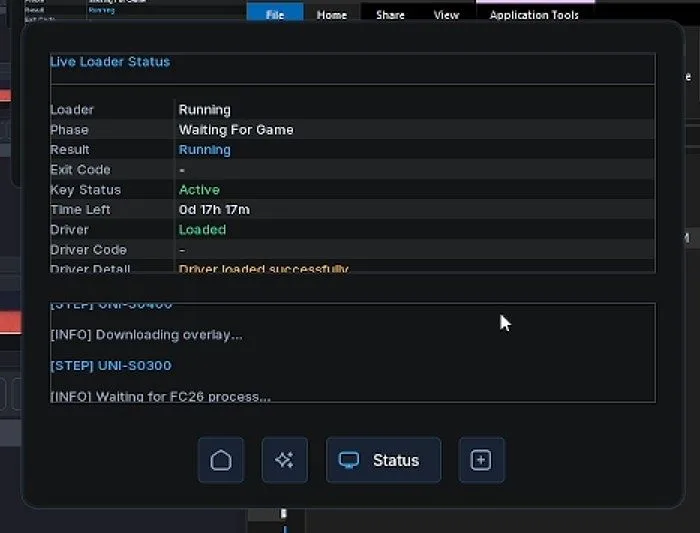Switch to the View ribbon tab

coord(446,15)
